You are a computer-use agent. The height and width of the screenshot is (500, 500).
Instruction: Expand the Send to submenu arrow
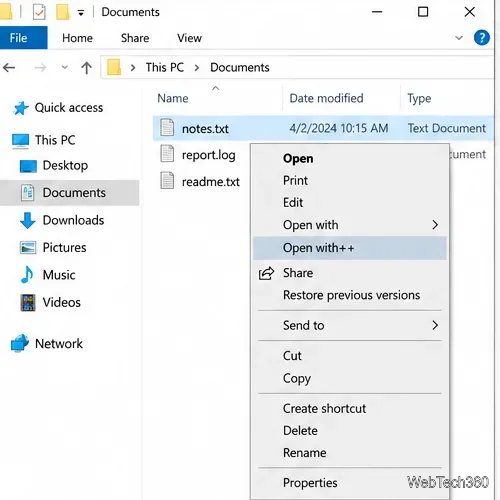[435, 325]
